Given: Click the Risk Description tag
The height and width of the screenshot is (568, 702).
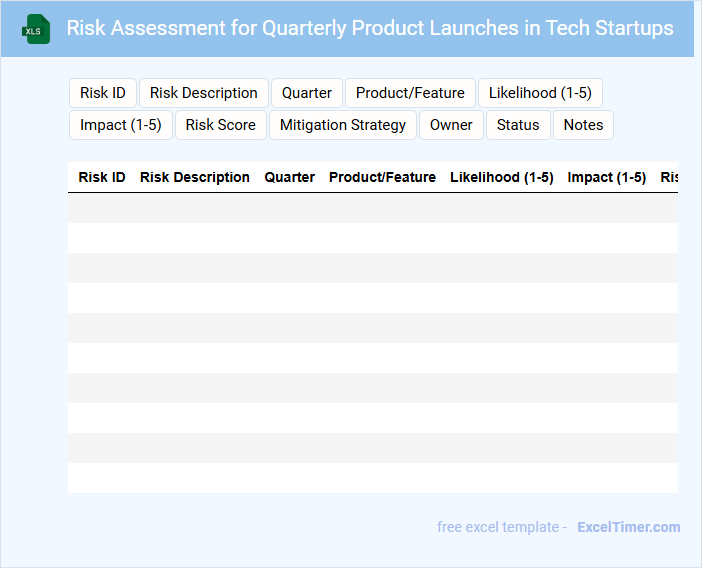Looking at the screenshot, I should pos(204,93).
